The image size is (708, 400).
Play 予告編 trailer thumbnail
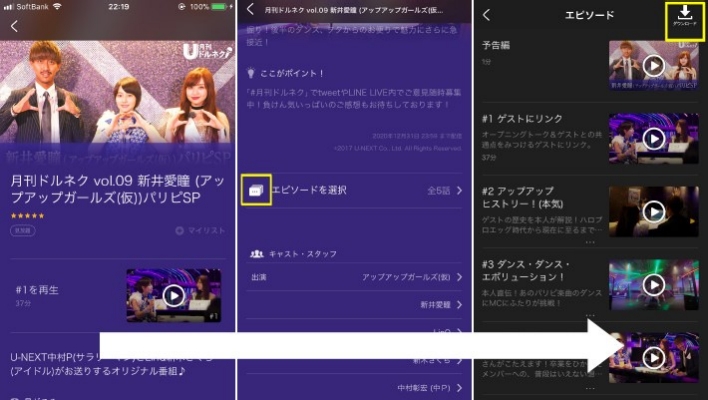654,65
